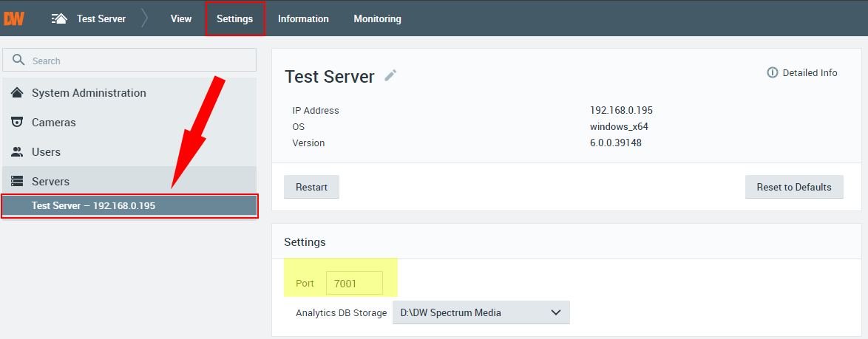Switch to the View tab
This screenshot has height=339, width=868.
tap(181, 18)
